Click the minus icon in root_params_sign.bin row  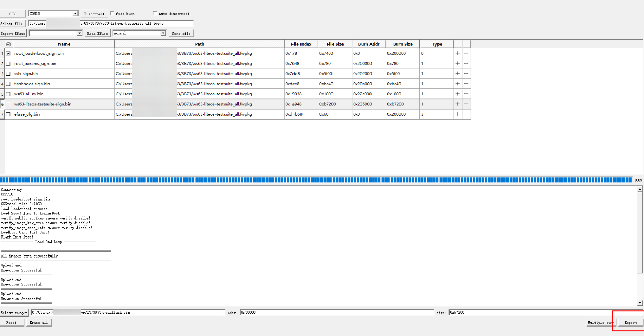click(x=466, y=63)
